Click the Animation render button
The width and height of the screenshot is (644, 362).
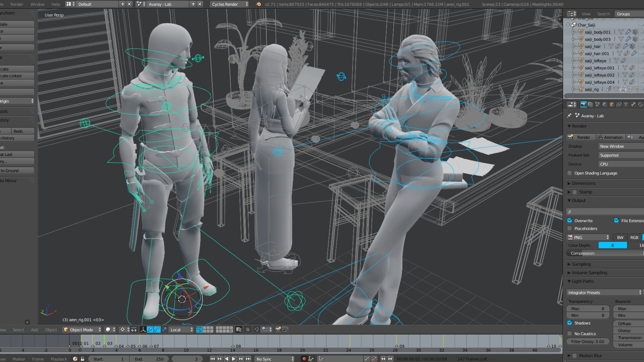[x=610, y=137]
